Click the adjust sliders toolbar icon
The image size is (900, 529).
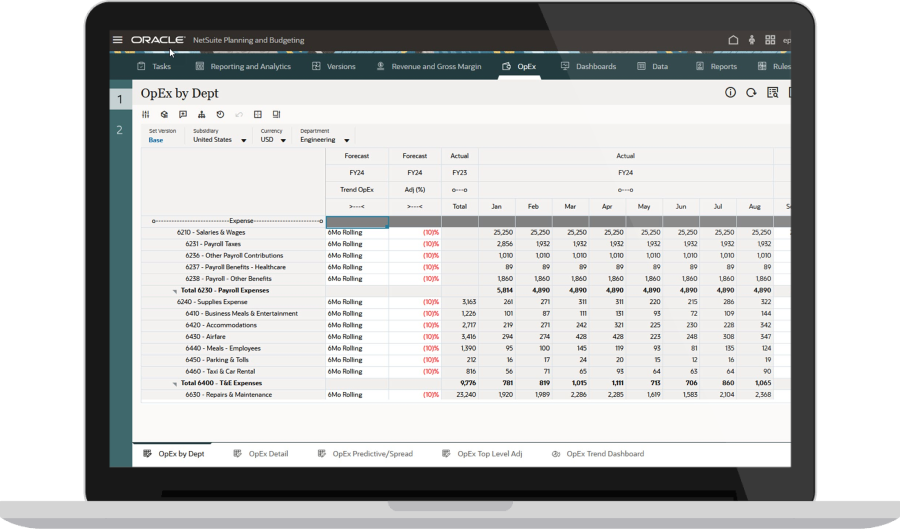click(146, 115)
